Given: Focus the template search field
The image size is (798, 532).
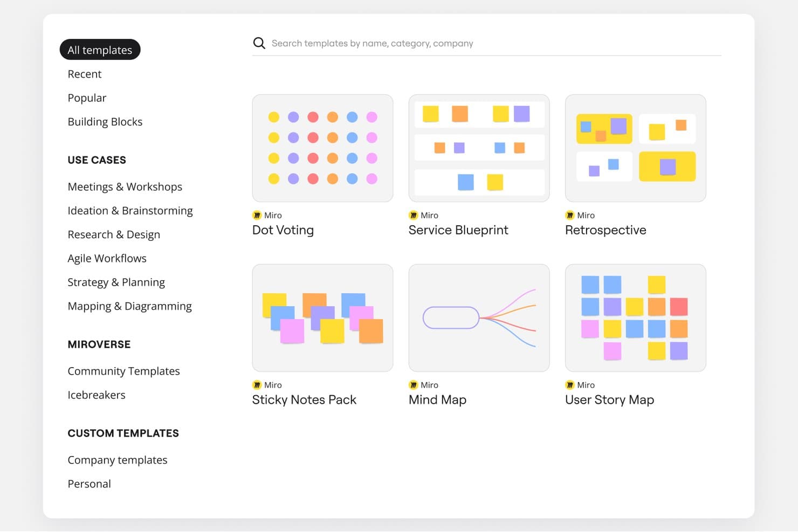Looking at the screenshot, I should (487, 43).
